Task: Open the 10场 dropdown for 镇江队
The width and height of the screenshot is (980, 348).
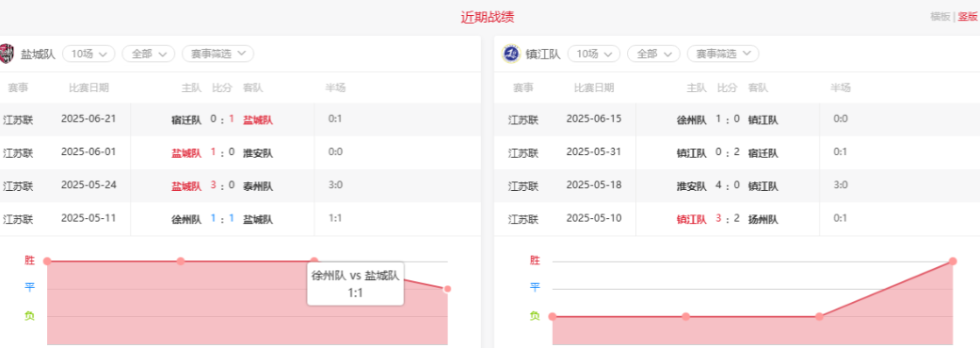Action: point(594,54)
